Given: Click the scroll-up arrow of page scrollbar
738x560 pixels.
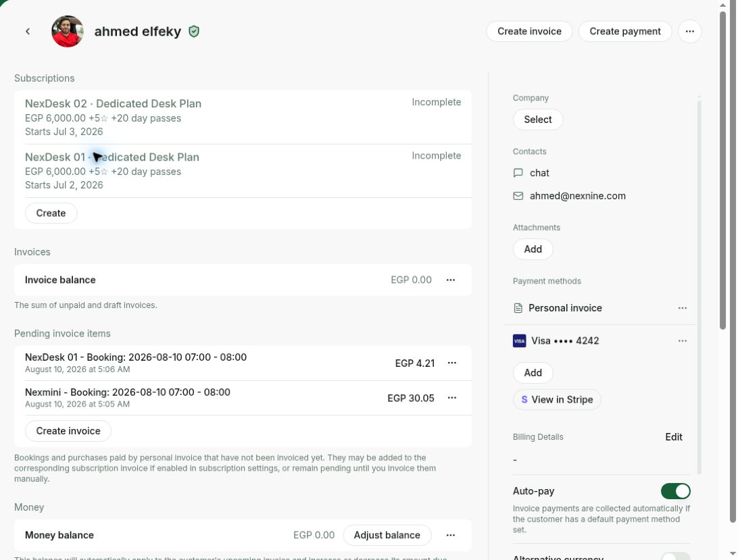Looking at the screenshot, I should coord(723,5).
